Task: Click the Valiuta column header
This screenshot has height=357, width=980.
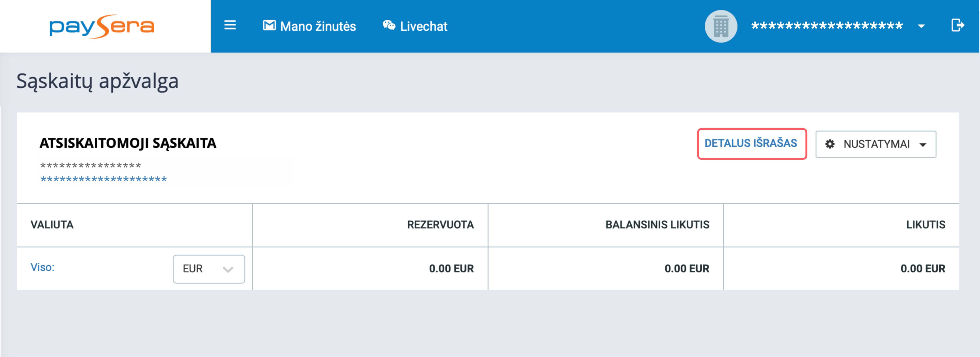Action: pos(52,225)
